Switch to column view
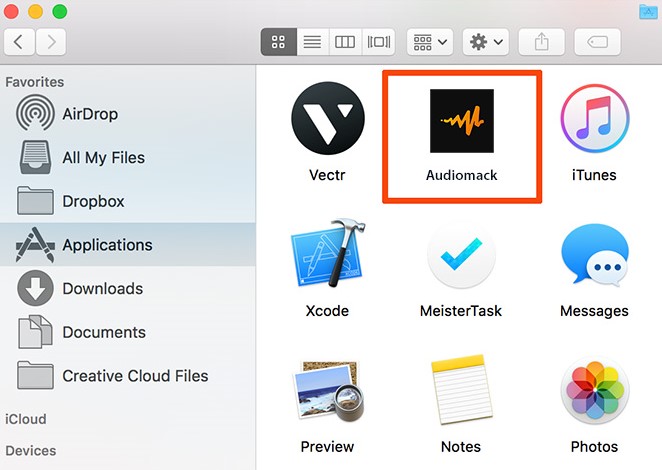 pos(345,42)
